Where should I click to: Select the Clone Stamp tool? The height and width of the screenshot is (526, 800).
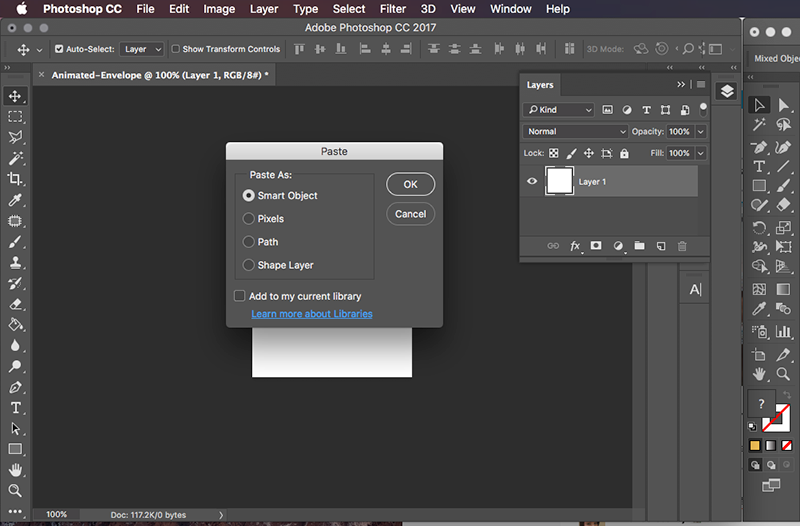click(x=15, y=263)
